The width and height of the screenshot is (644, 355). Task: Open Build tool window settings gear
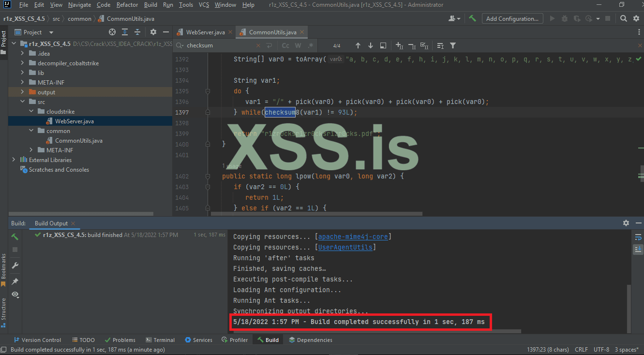click(626, 223)
